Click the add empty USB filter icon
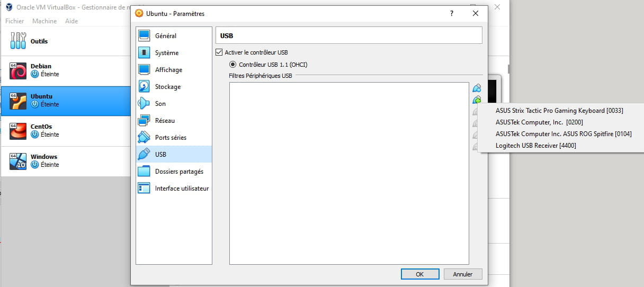 477,88
